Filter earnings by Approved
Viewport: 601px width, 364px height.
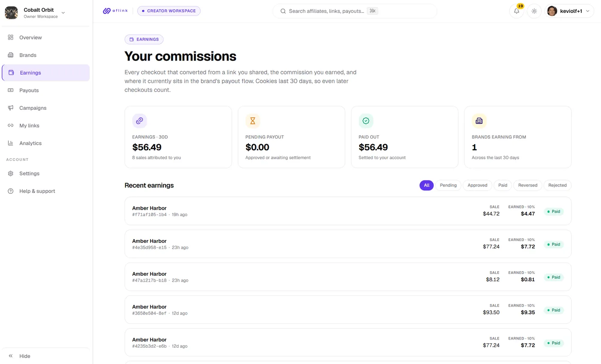[x=477, y=185]
